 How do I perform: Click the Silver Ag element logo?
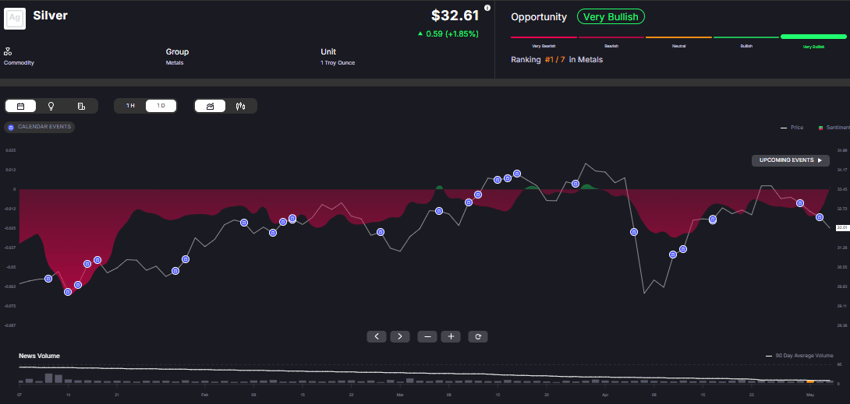click(15, 17)
